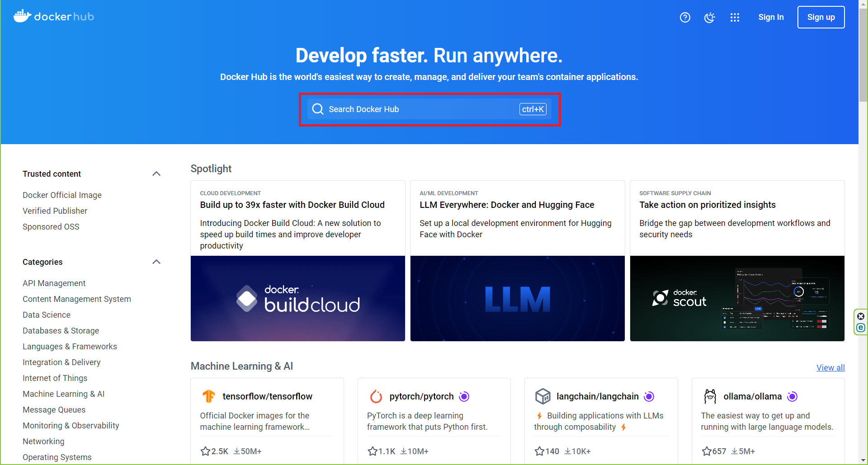Open the apps grid menu icon
This screenshot has width=868, height=465.
coord(735,17)
